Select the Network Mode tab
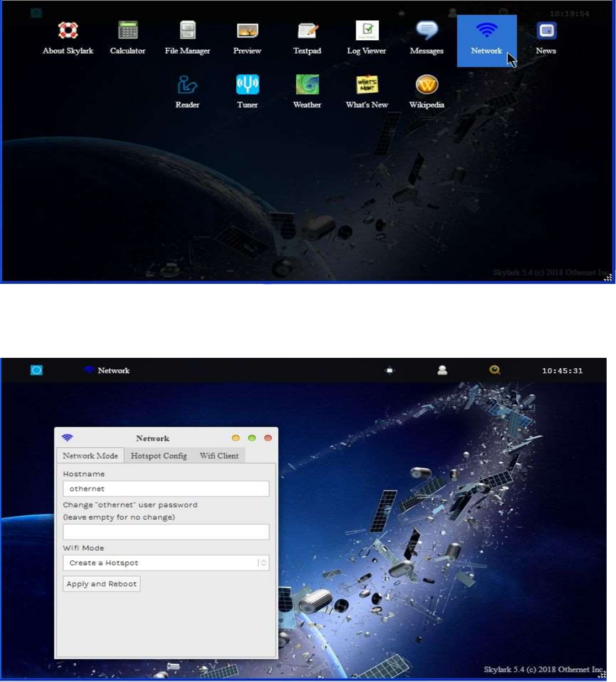Screen dimensions: 616x682 [x=90, y=456]
